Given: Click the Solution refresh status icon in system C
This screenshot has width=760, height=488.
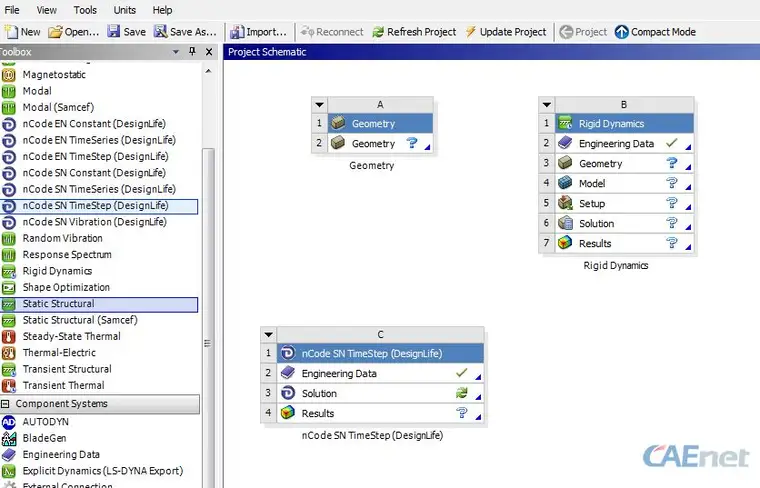Looking at the screenshot, I should coord(461,393).
